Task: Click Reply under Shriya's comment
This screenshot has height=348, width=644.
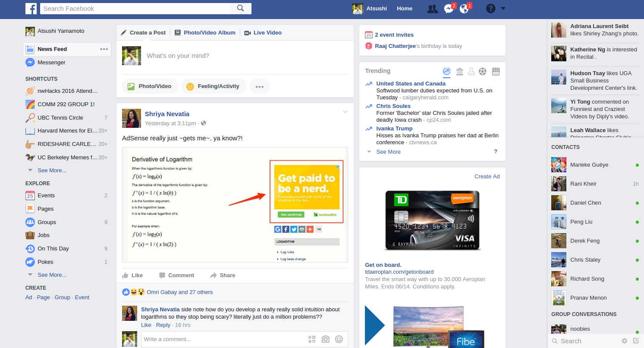Action: tap(163, 325)
